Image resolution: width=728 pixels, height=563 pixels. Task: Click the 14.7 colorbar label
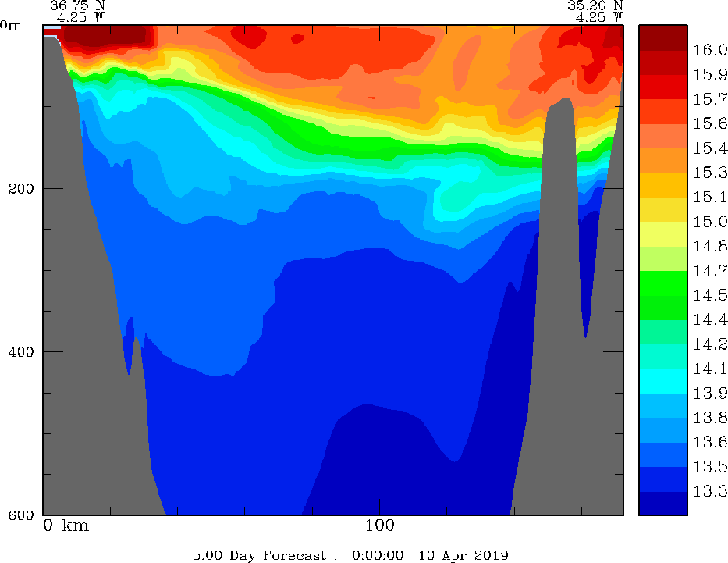pyautogui.click(x=710, y=270)
